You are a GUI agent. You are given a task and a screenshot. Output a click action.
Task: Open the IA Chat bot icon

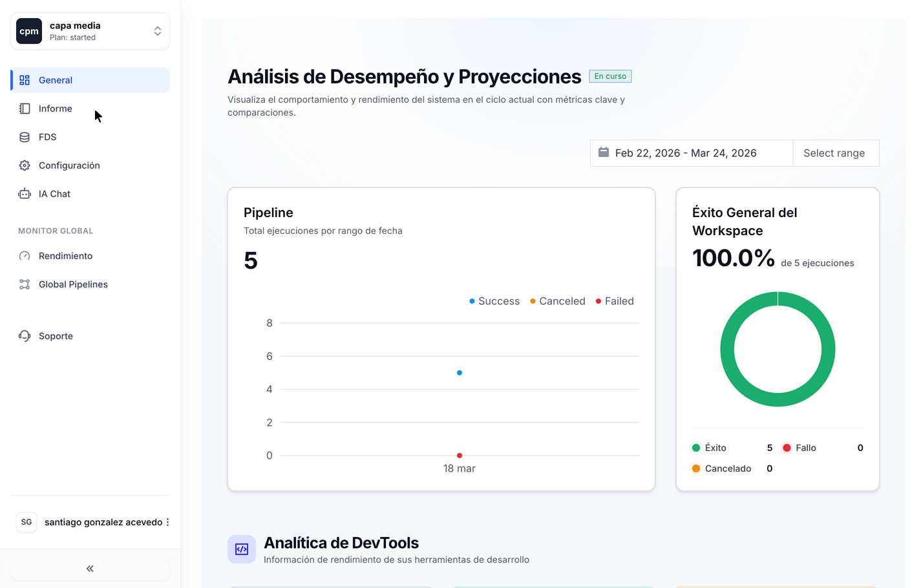(x=24, y=193)
